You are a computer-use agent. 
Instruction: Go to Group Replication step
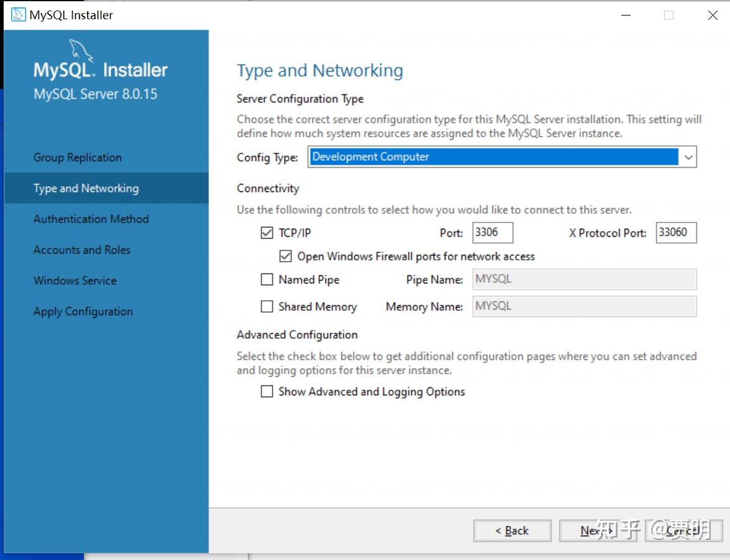click(x=78, y=157)
